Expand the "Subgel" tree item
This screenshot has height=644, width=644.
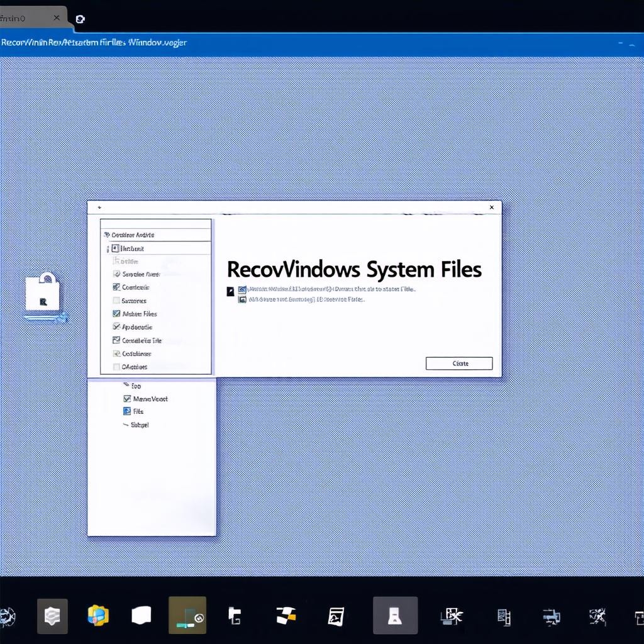pos(125,425)
